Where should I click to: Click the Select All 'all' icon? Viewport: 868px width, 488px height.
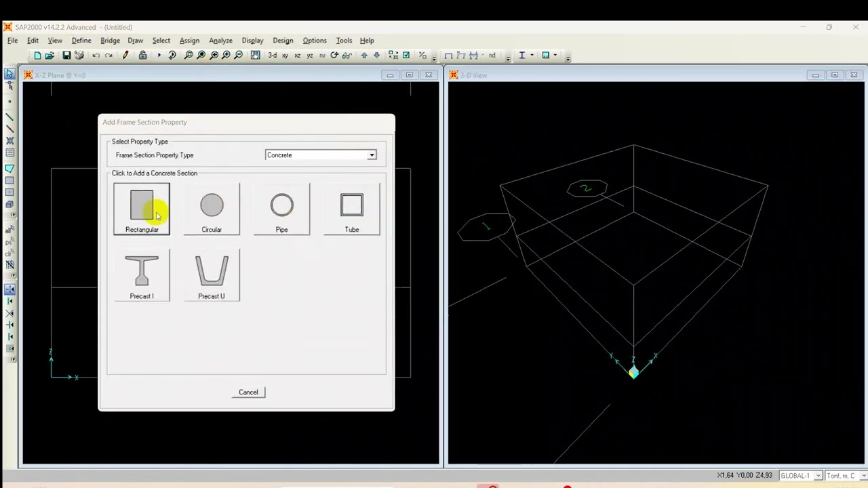[9, 231]
